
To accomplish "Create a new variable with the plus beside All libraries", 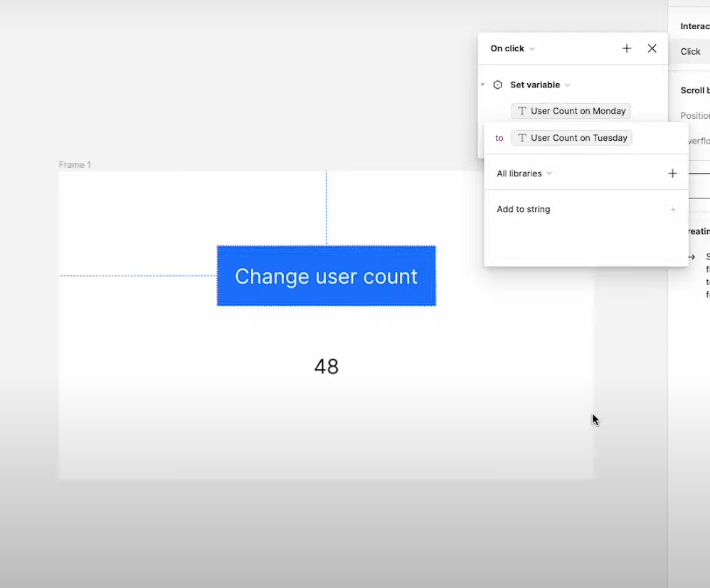I will click(x=672, y=173).
